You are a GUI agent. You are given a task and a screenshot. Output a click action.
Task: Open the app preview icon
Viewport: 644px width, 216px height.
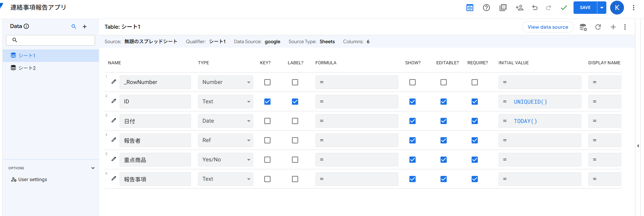[470, 8]
